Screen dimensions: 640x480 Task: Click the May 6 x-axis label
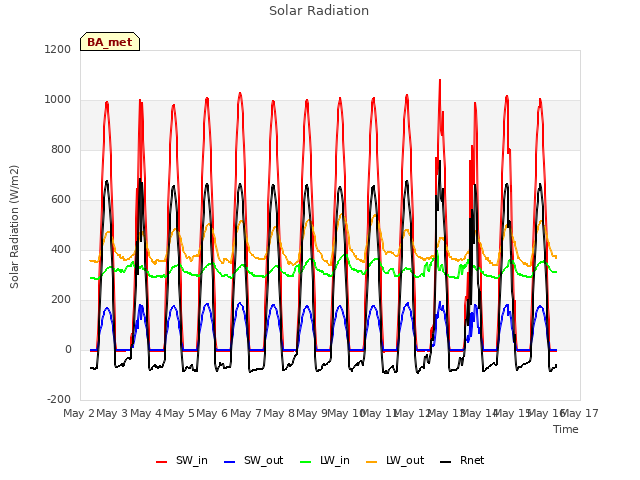[x=212, y=413]
